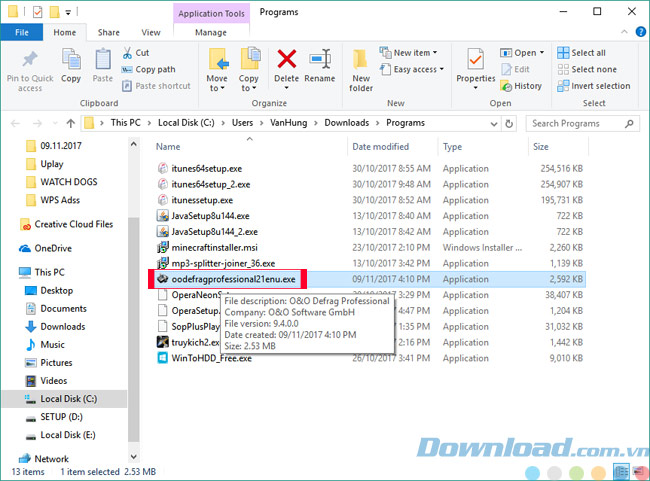Switch to the Share tab
The height and width of the screenshot is (481, 650).
(x=109, y=32)
